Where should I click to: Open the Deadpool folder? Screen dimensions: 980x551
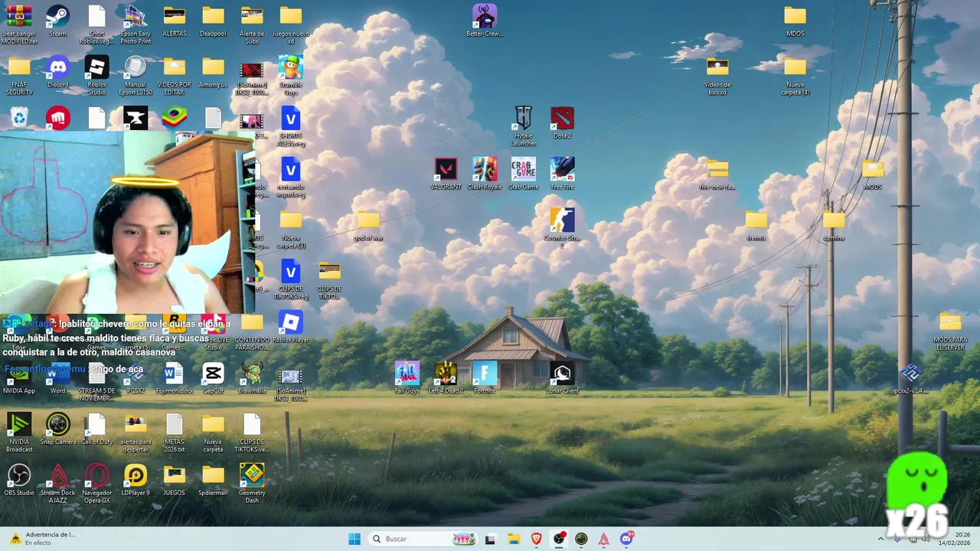(213, 21)
